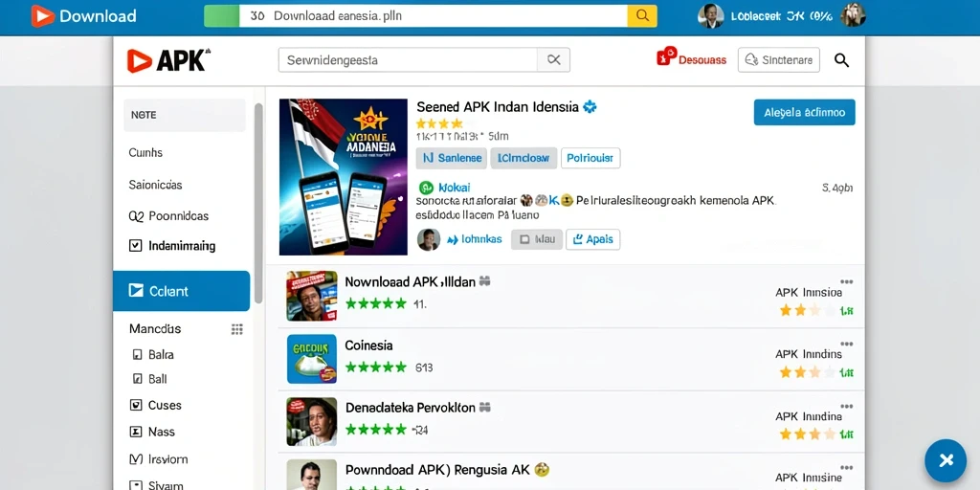Viewport: 980px width, 490px height.
Task: Open the Denadateka Pervoklton thumbnail
Action: pos(312,422)
